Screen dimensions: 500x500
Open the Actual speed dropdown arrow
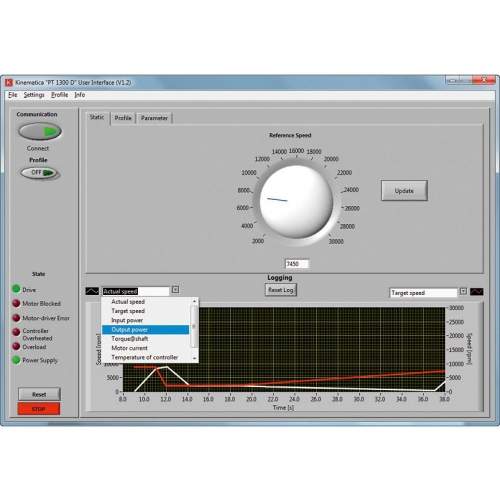pyautogui.click(x=175, y=290)
